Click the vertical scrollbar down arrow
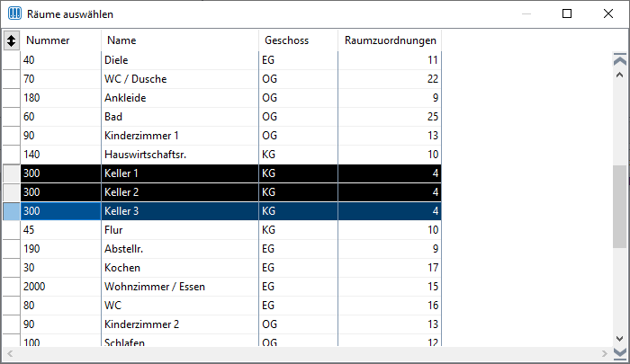This screenshot has width=630, height=364. (620, 339)
